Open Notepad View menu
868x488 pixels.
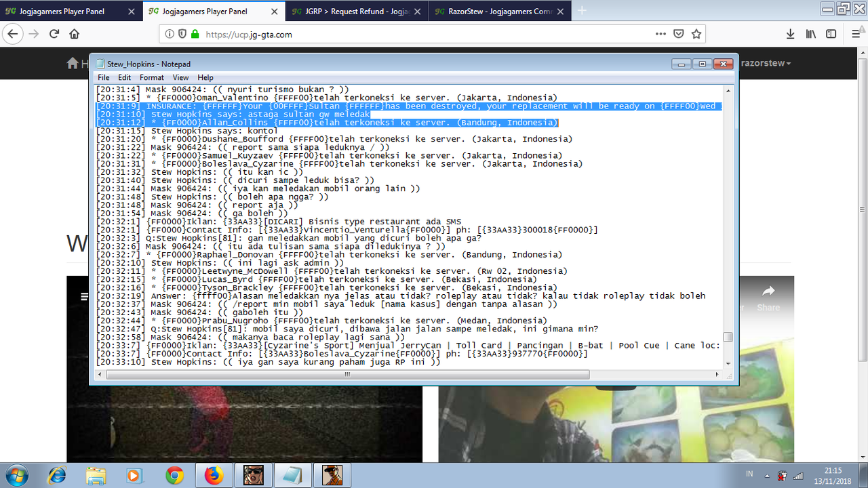click(180, 77)
